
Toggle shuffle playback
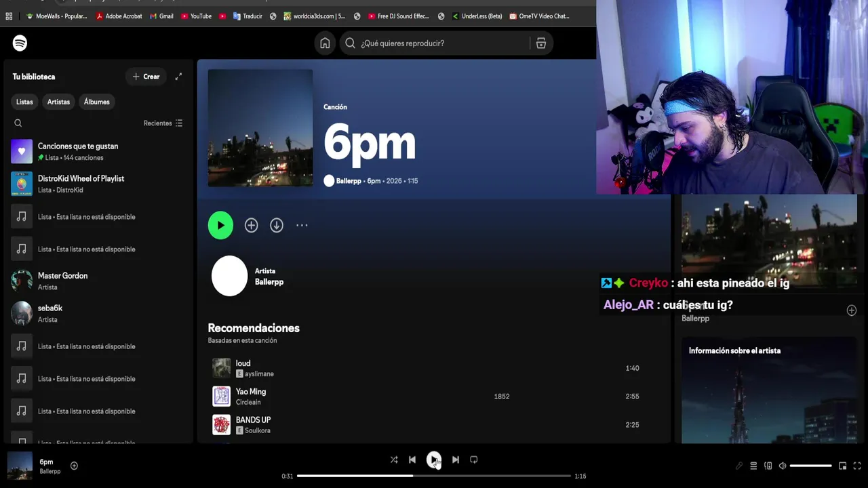394,460
